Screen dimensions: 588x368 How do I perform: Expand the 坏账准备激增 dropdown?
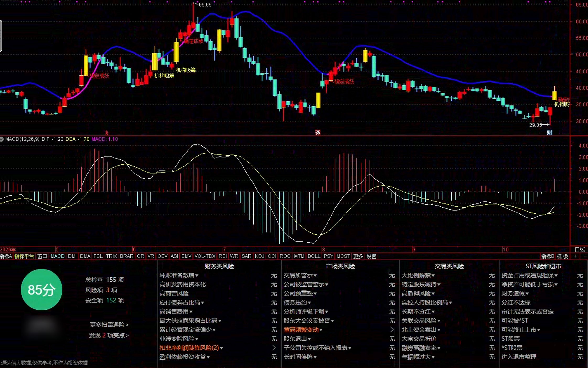pyautogui.click(x=197, y=275)
